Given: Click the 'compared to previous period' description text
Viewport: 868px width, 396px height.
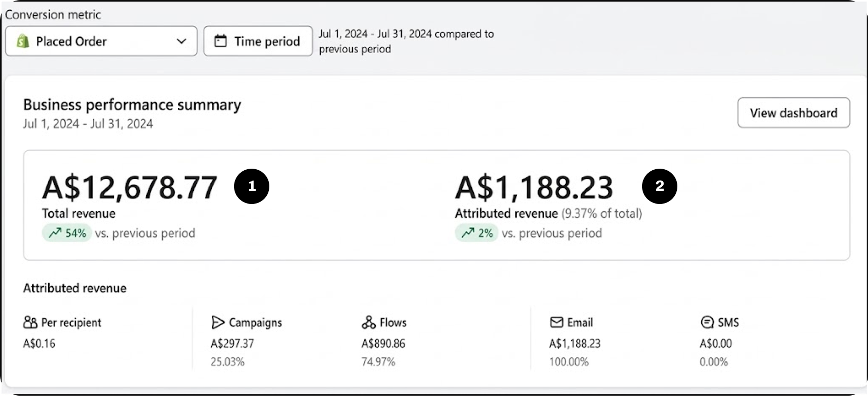Looking at the screenshot, I should [406, 41].
